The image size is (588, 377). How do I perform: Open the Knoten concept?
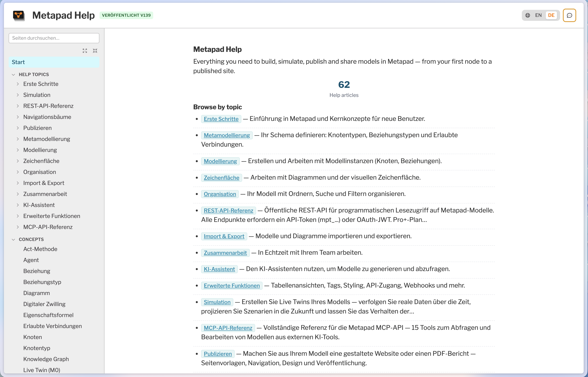tap(33, 337)
